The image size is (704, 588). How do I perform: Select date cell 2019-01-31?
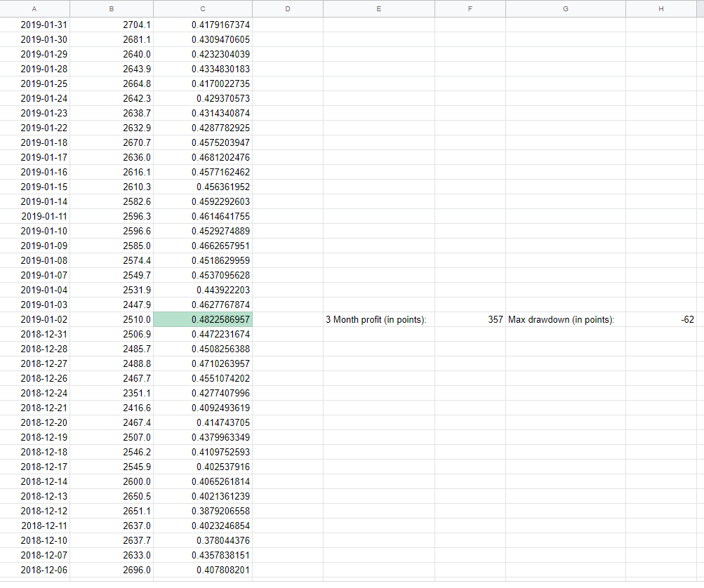(34, 25)
